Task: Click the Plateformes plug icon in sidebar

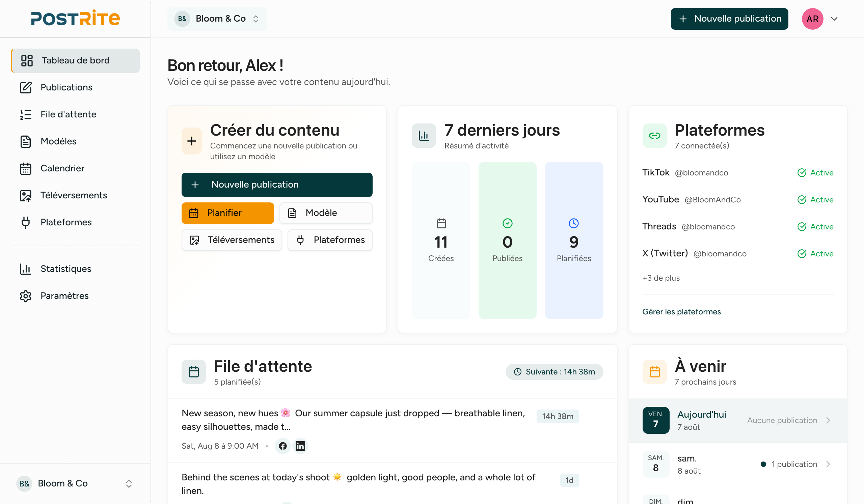Action: coord(26,222)
